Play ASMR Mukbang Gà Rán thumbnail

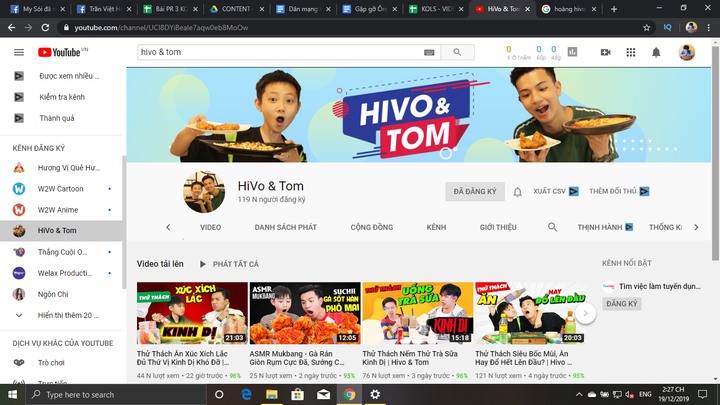tap(305, 313)
